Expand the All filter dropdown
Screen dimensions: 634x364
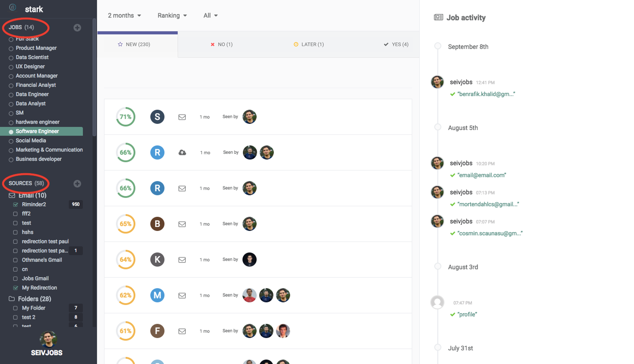pyautogui.click(x=210, y=16)
